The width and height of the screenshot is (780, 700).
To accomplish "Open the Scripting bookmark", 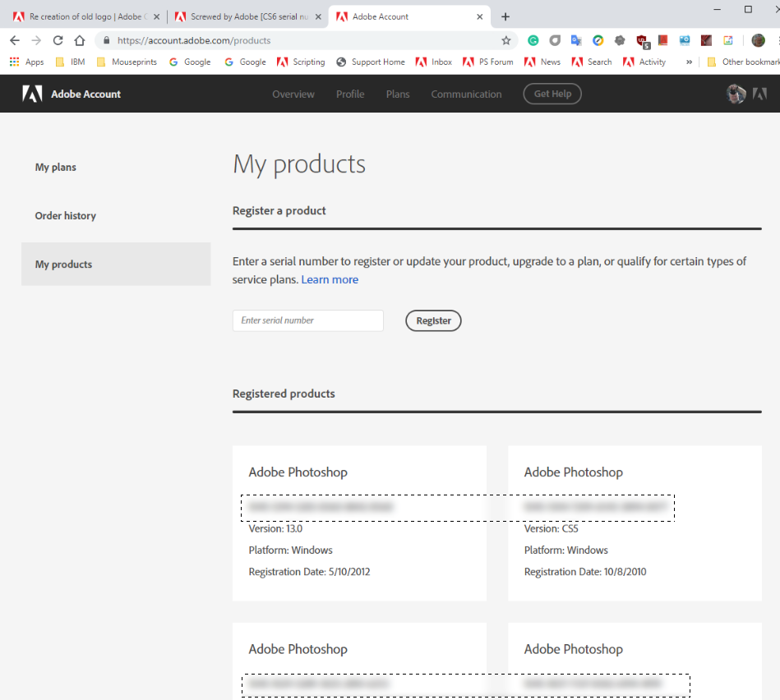I will pyautogui.click(x=301, y=62).
